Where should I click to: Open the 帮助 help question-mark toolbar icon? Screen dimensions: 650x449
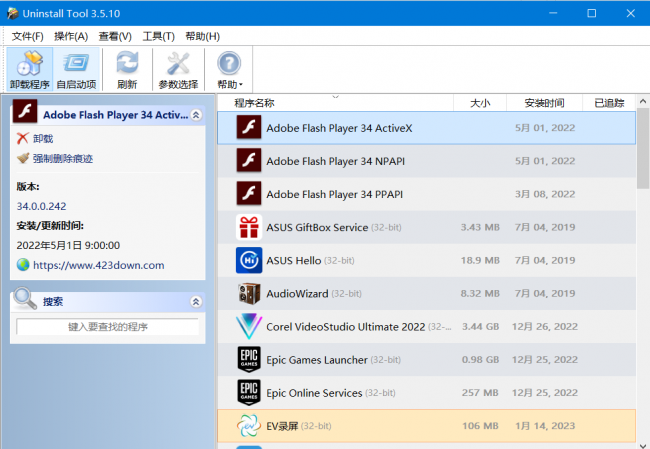(x=229, y=69)
